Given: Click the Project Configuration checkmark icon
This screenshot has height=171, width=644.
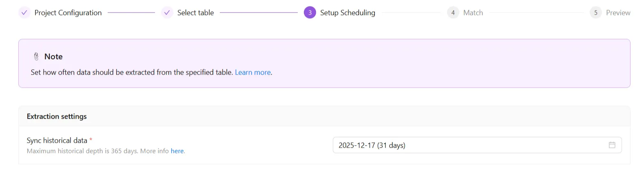Looking at the screenshot, I should pos(24,13).
